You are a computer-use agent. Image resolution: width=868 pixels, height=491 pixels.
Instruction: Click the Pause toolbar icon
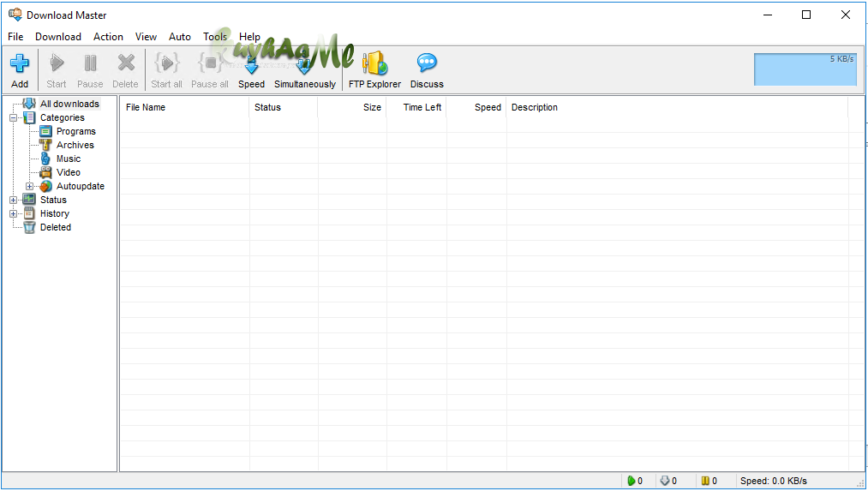90,63
